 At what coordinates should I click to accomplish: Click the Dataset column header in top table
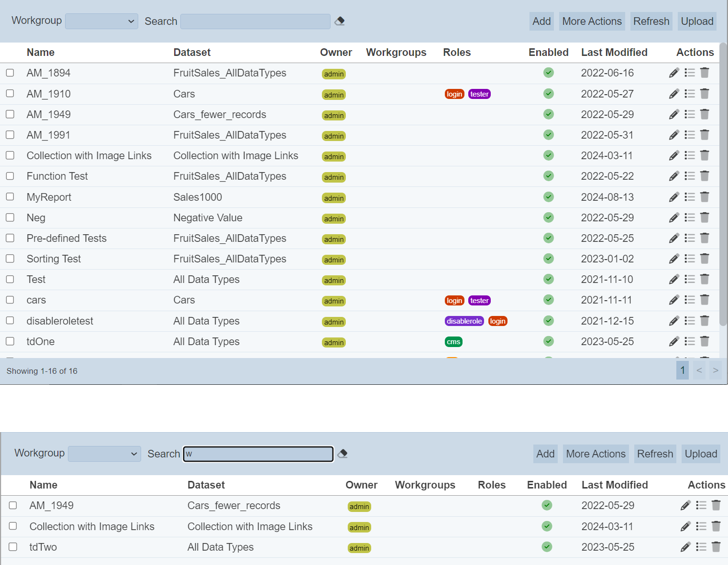[x=192, y=53]
